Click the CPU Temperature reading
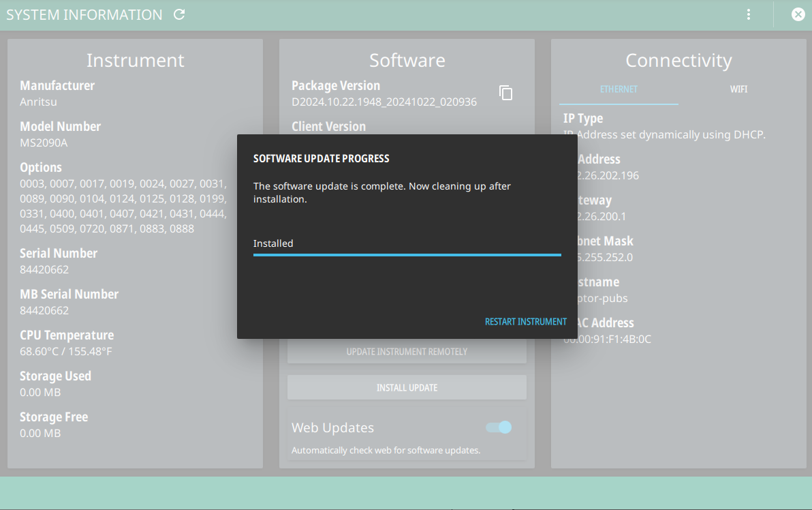The width and height of the screenshot is (812, 510). [x=66, y=352]
